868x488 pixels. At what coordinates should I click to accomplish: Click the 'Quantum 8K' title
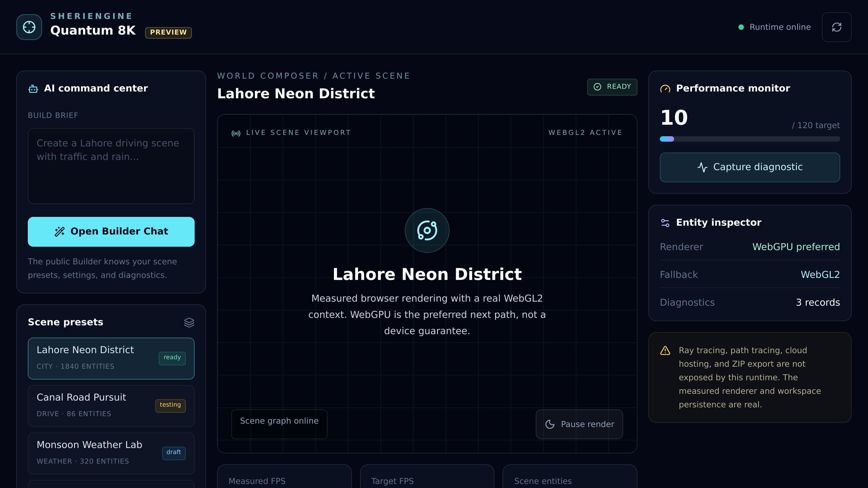pos(93,30)
